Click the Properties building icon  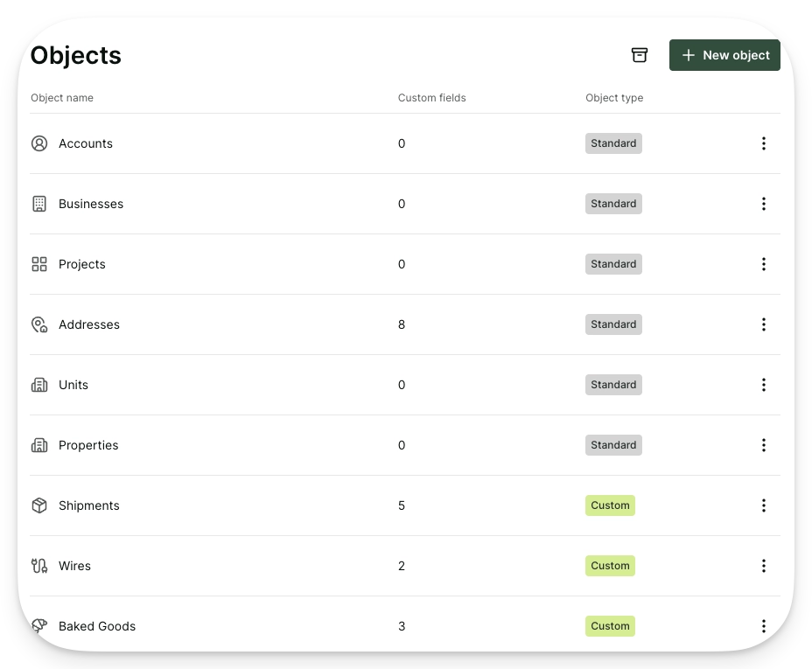click(39, 445)
